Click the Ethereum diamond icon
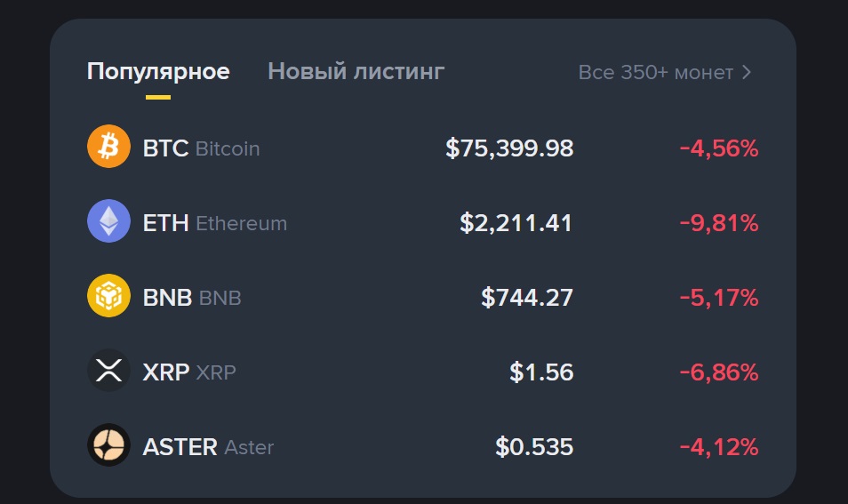This screenshot has height=504, width=848. [108, 222]
